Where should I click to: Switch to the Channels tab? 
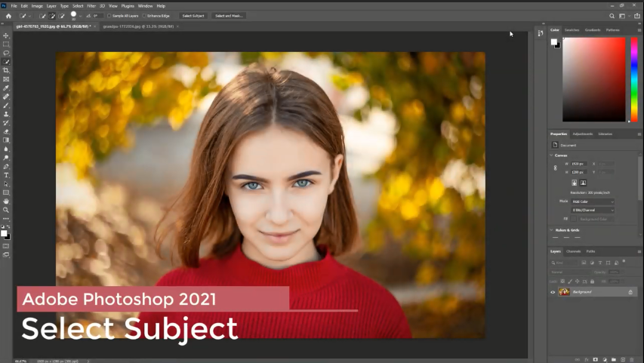coord(574,251)
